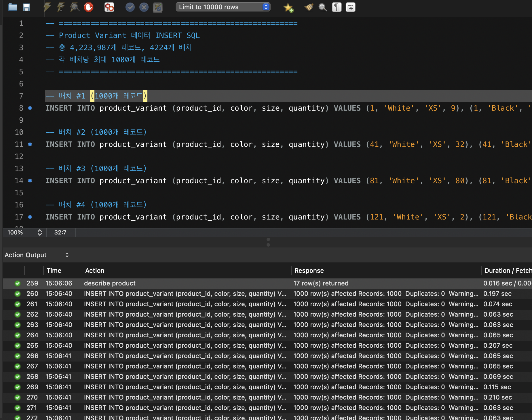
Task: Click the statement marker on line 17
Action: tap(30, 217)
